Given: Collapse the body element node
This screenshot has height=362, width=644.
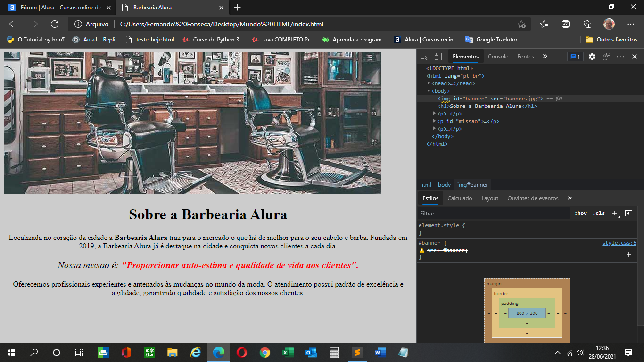Looking at the screenshot, I should 429,91.
